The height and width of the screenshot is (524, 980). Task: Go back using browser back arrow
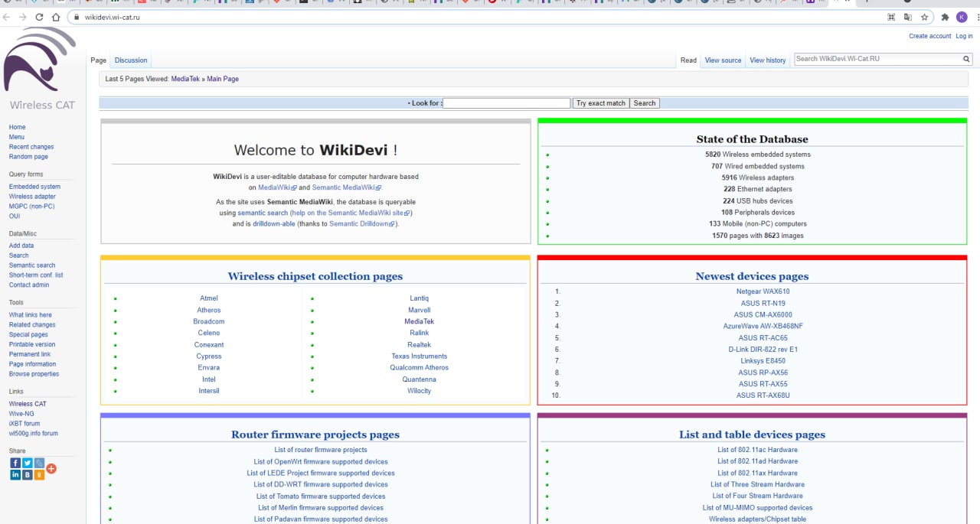tap(7, 17)
